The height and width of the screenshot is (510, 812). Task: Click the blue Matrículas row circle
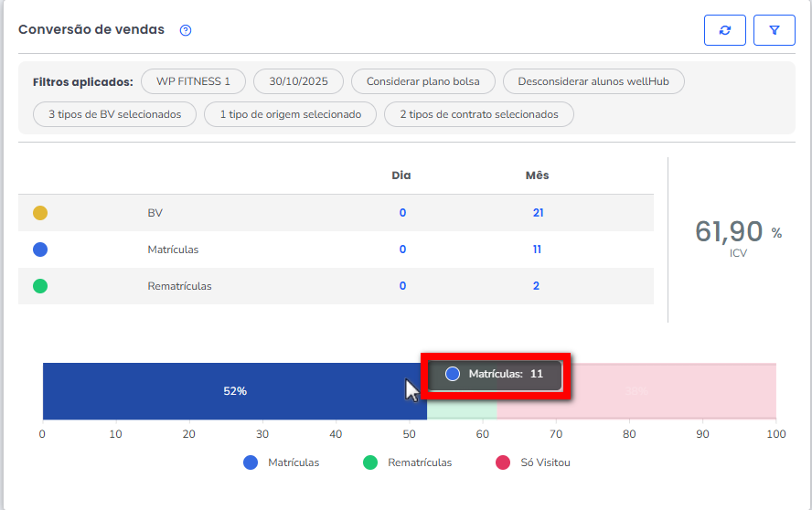point(40,250)
